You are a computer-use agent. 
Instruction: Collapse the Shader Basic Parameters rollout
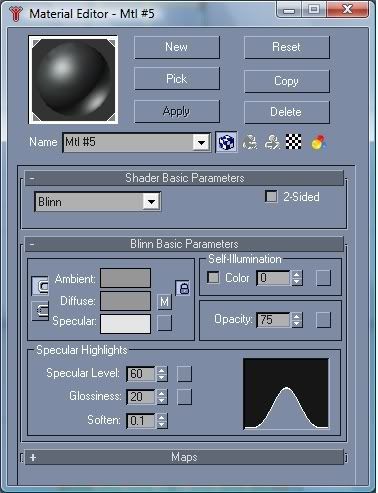tap(184, 178)
